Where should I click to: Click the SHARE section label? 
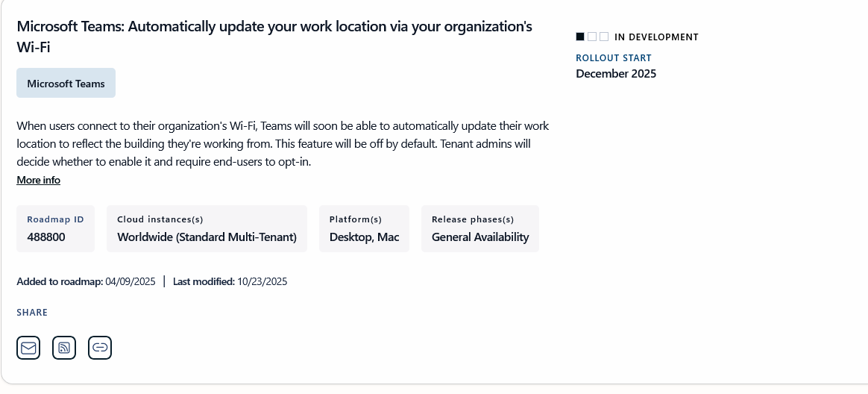[32, 313]
